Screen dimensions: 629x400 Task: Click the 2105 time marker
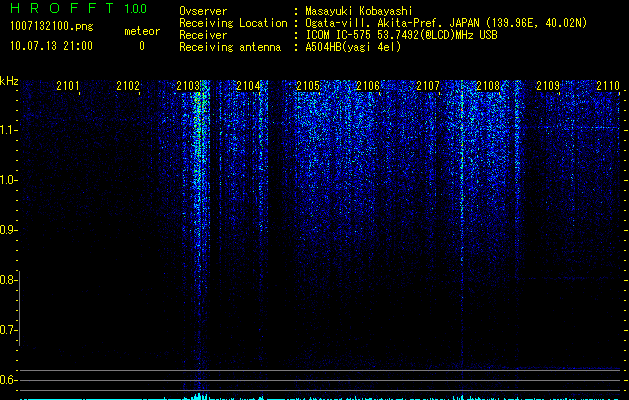point(308,85)
